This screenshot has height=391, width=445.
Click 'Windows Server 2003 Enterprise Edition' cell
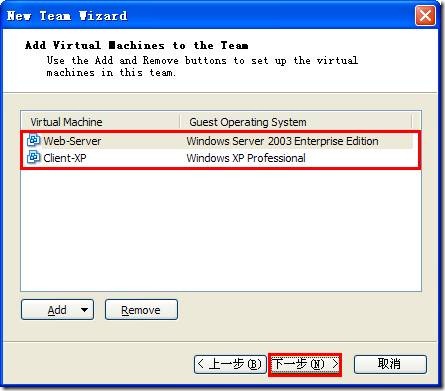[x=282, y=141]
